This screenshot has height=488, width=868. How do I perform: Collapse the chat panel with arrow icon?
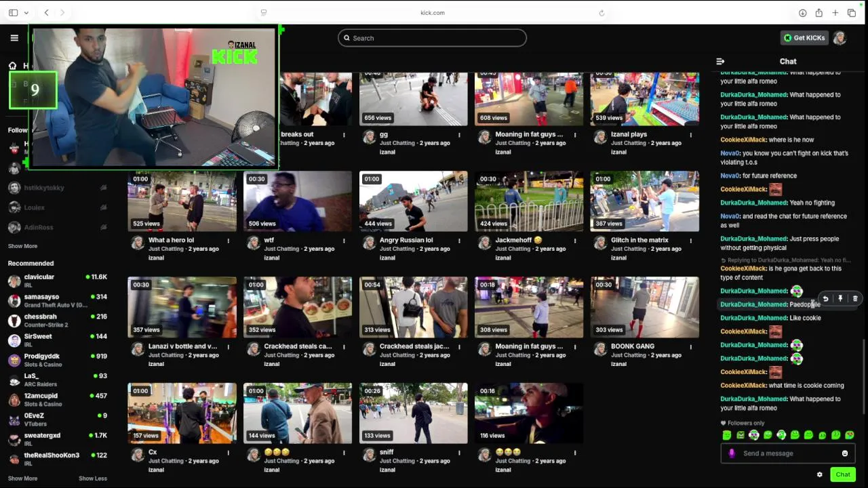point(720,61)
